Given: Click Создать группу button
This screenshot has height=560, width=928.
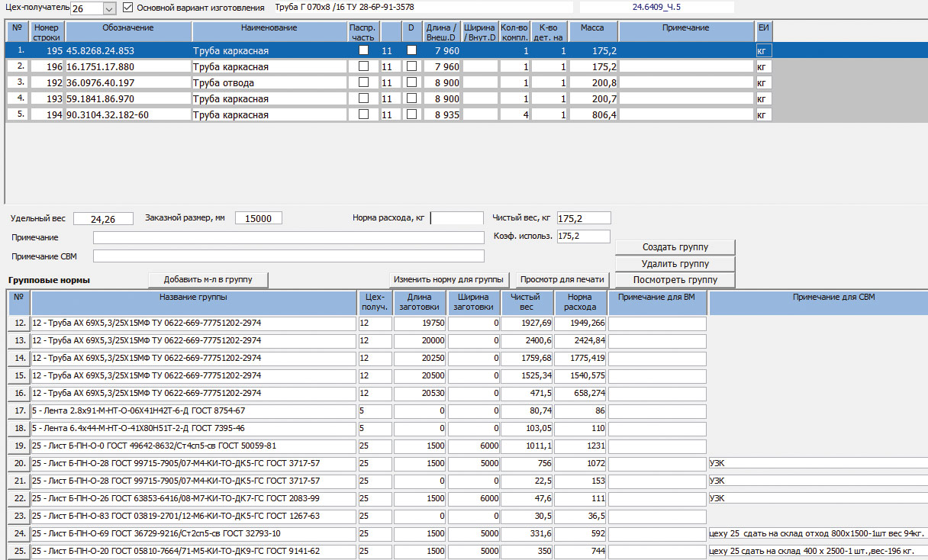Looking at the screenshot, I should (675, 247).
